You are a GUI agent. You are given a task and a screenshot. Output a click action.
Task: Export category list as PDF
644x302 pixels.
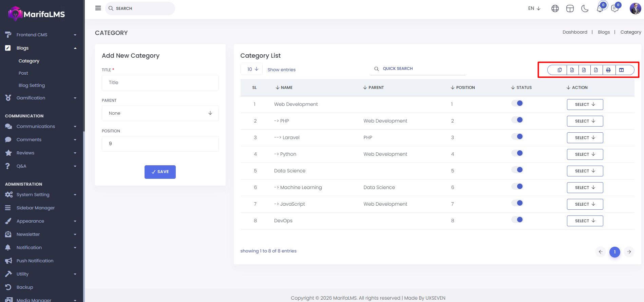point(596,70)
